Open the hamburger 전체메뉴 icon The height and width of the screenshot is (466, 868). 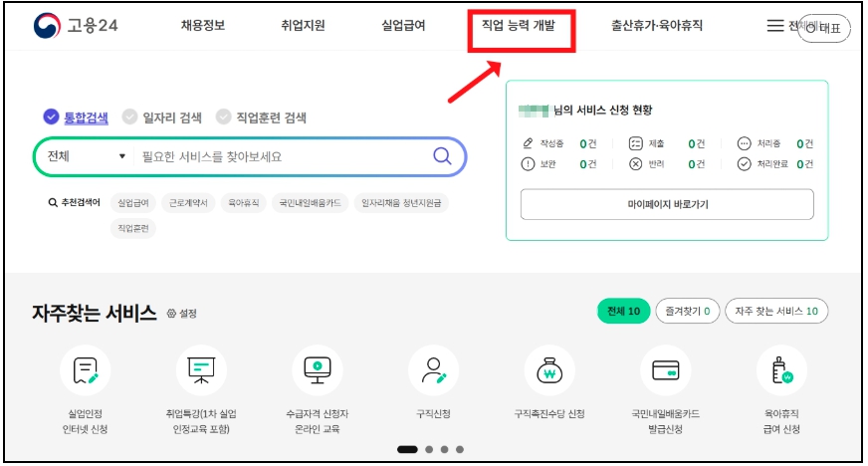pyautogui.click(x=775, y=26)
